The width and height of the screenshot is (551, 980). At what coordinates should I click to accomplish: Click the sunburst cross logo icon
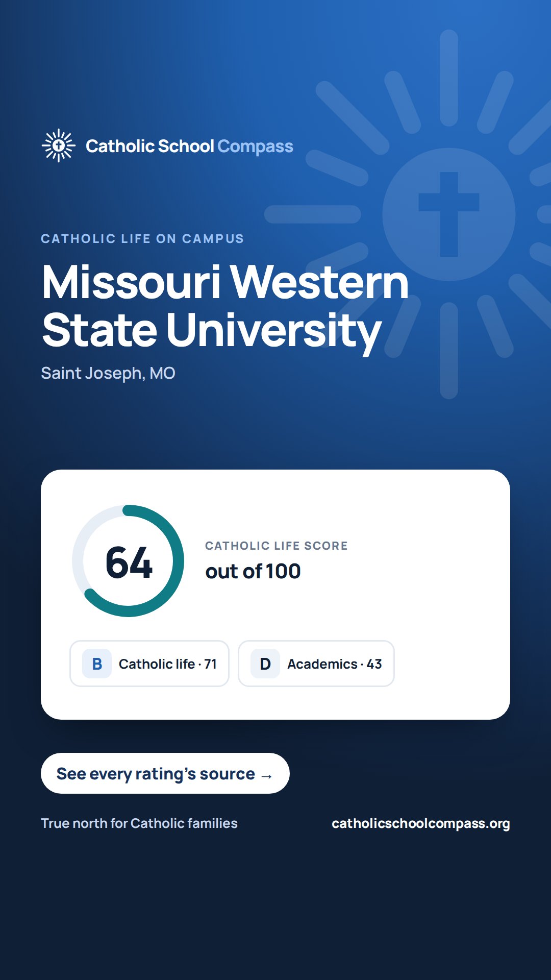point(59,145)
